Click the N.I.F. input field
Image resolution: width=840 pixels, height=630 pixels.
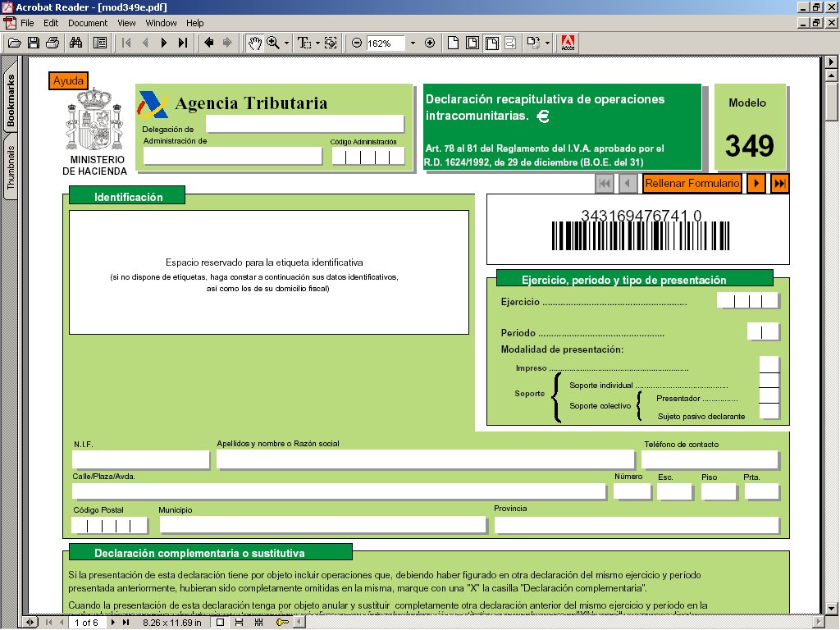140,459
